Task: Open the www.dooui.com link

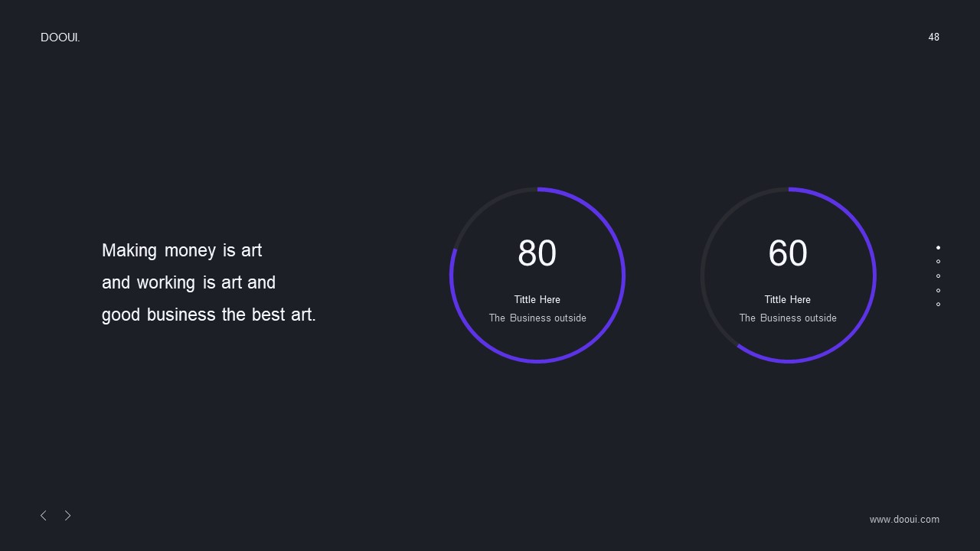Action: click(x=904, y=520)
